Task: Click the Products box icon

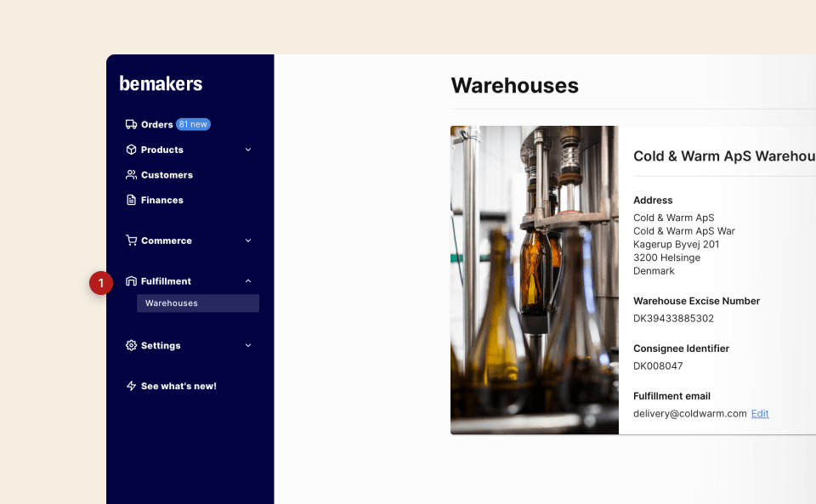Action: tap(131, 150)
